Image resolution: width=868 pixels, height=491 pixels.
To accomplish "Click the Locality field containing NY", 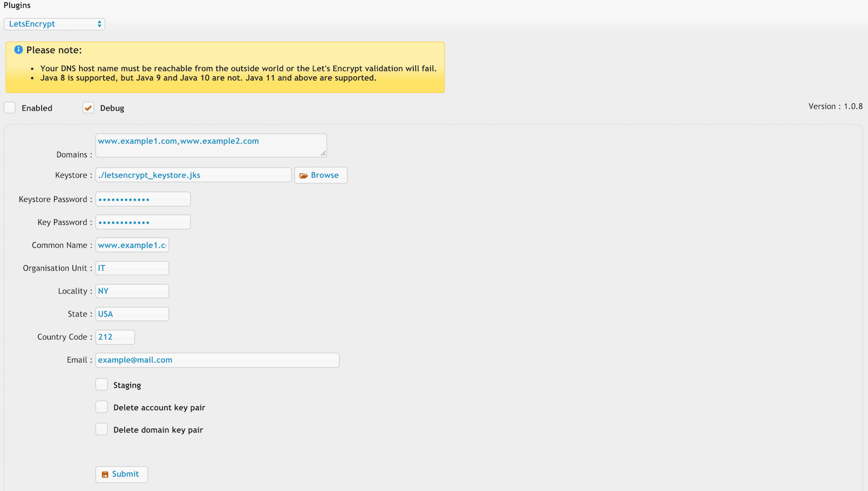I will pos(132,291).
